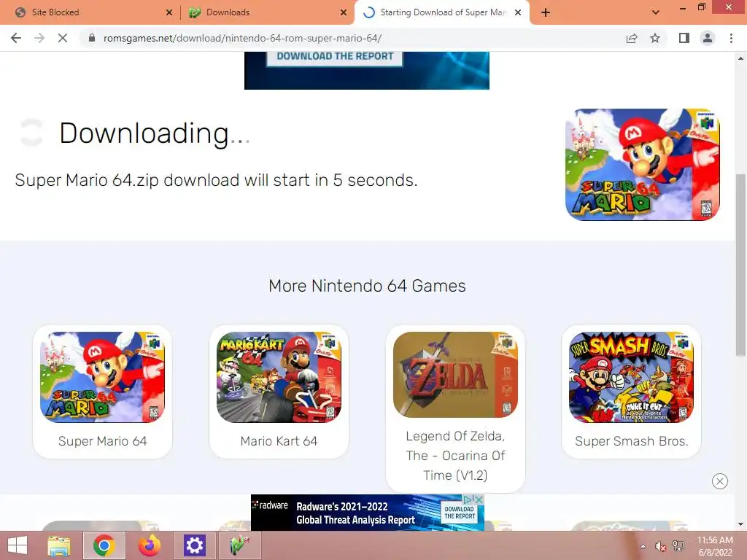747x560 pixels.
Task: Click the address bar URL
Action: pyautogui.click(x=242, y=38)
